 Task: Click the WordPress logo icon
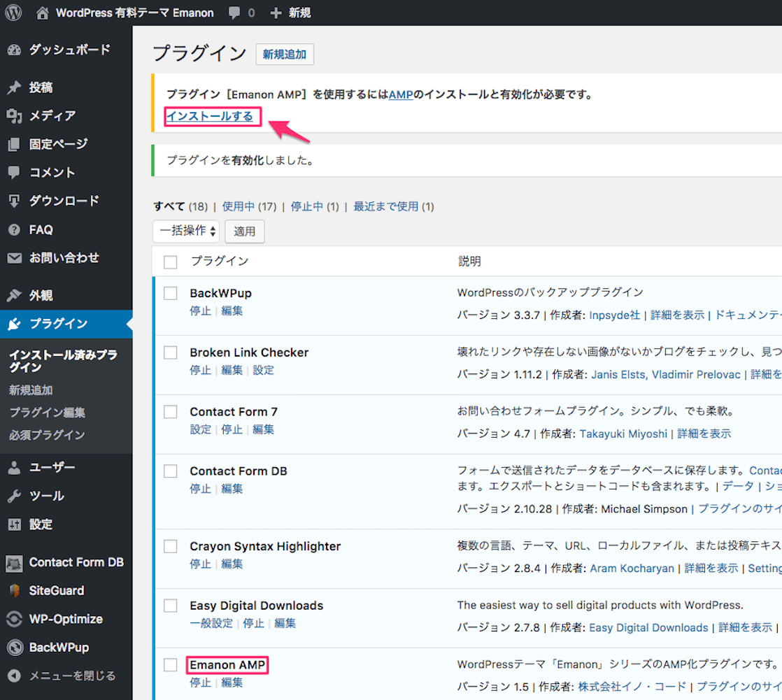click(x=13, y=13)
